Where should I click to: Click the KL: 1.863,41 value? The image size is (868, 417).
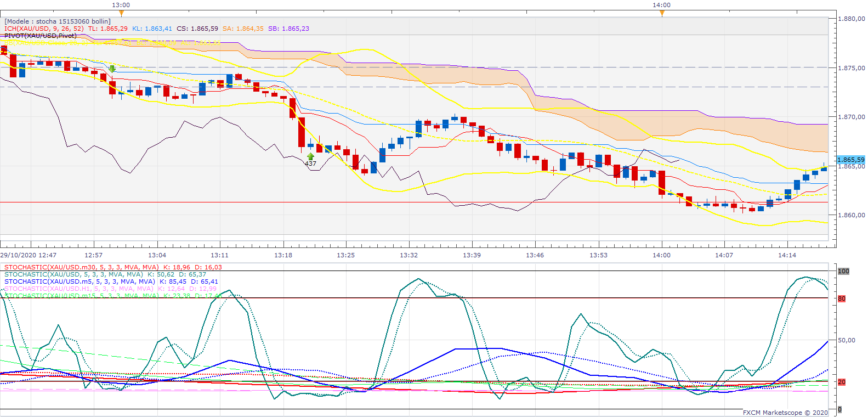tap(152, 29)
